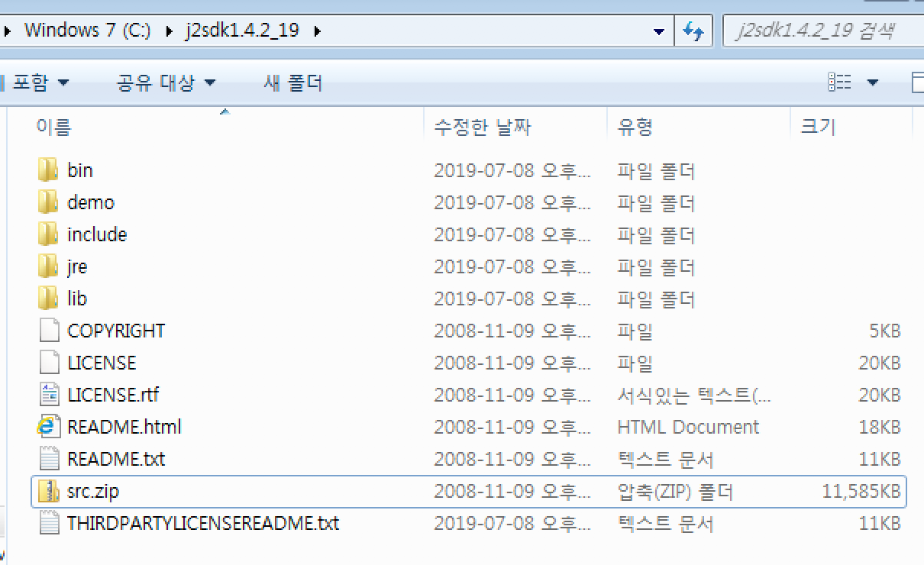Select the folder name demo
The image size is (924, 565).
91,202
